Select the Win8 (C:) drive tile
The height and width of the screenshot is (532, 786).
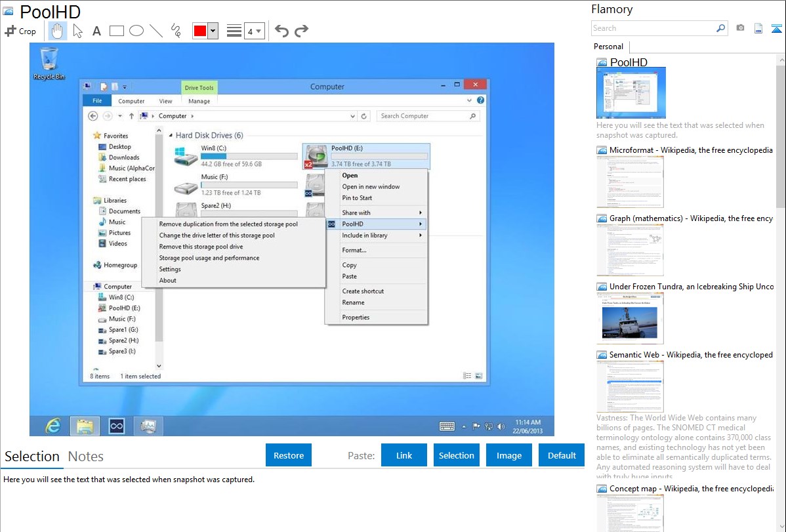[x=236, y=156]
